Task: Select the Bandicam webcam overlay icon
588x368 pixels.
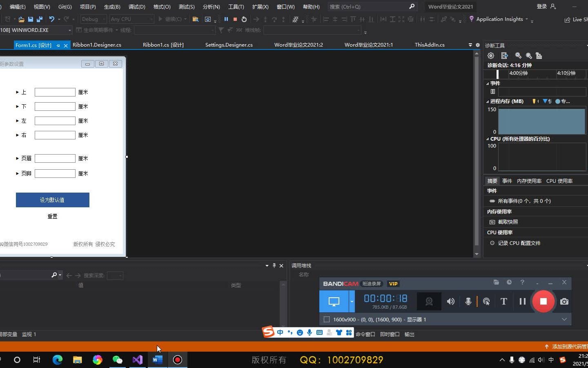Action: (429, 301)
